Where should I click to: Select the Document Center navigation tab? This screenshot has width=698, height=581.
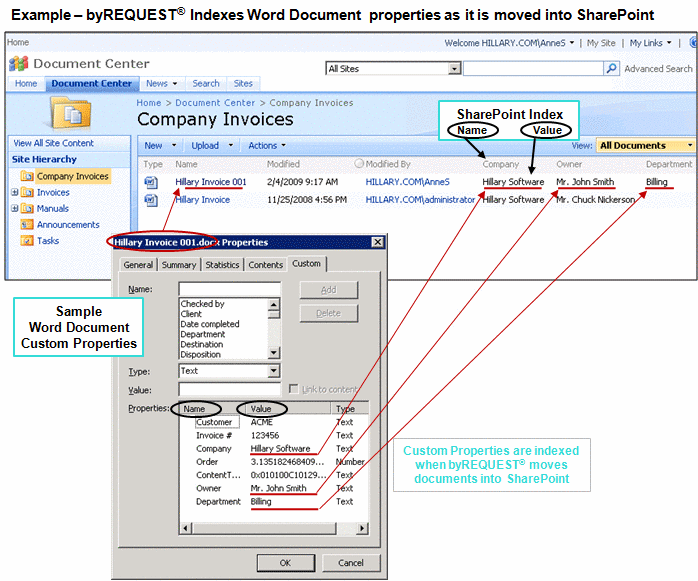(x=92, y=83)
